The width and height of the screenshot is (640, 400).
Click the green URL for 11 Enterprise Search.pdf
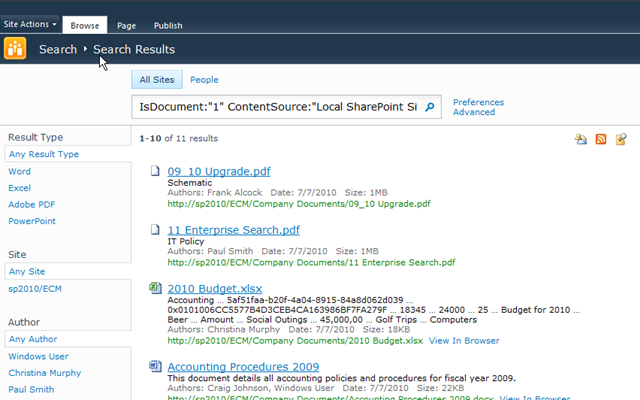pyautogui.click(x=311, y=262)
